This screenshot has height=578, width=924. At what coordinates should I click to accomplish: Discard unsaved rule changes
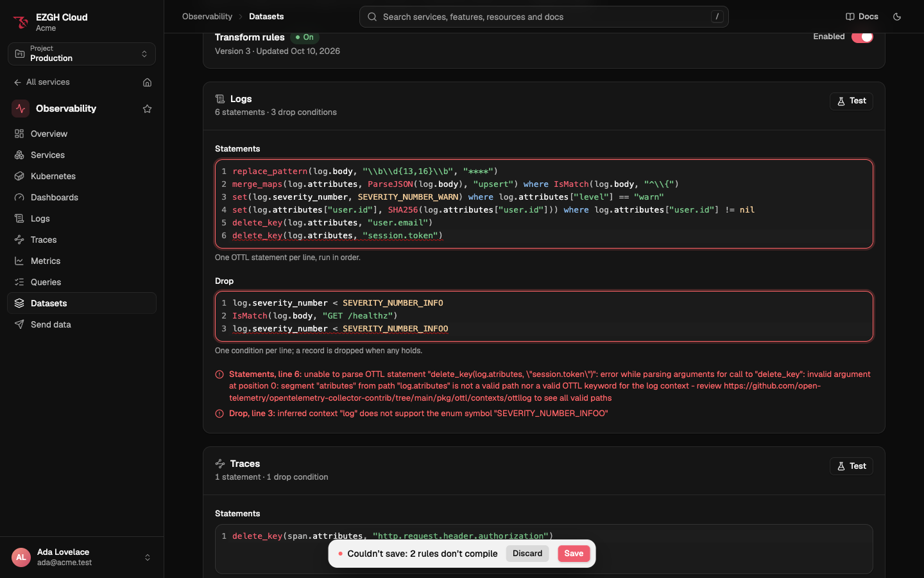[527, 554]
